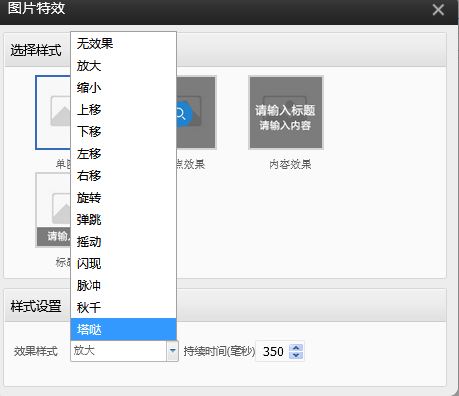Select 弹跳 bounce effect
Viewport: 459px width, 396px height.
pyautogui.click(x=123, y=220)
